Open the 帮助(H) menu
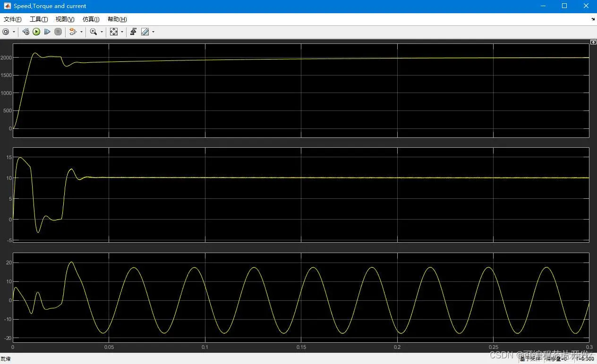597x364 pixels. tap(117, 19)
